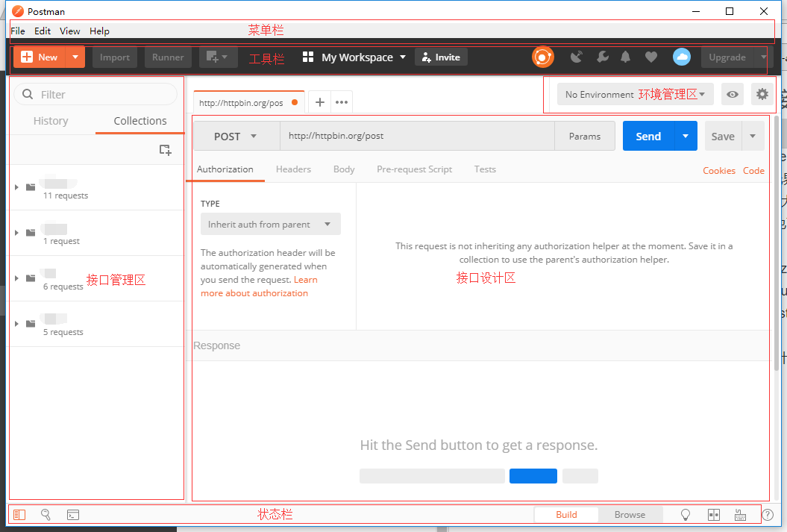Click the environment quick look eye icon

pos(733,94)
